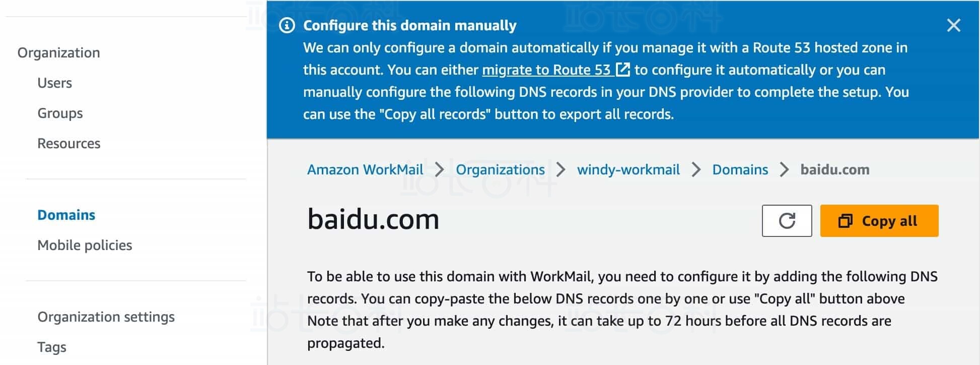Click the info icon in the blue banner
The image size is (980, 365).
pyautogui.click(x=287, y=25)
